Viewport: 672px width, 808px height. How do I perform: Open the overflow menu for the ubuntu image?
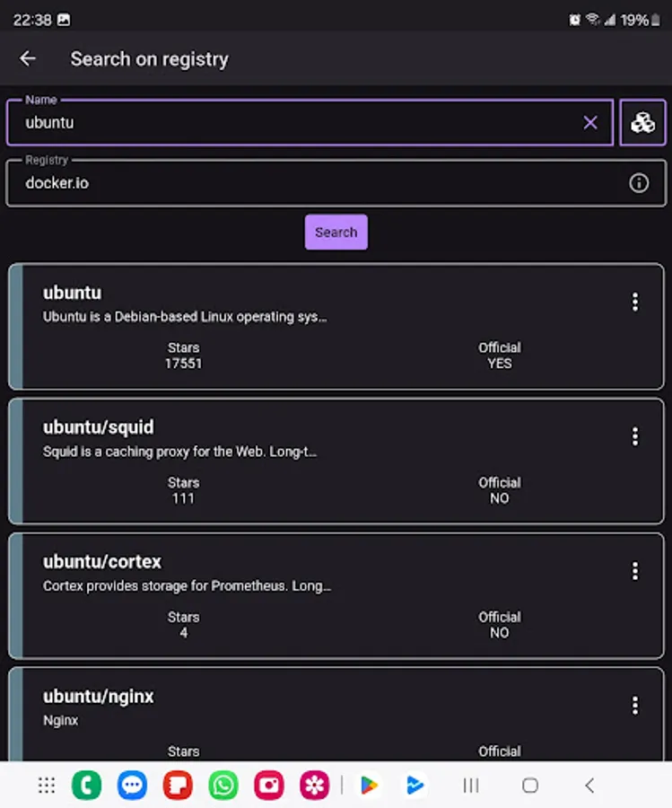tap(635, 303)
